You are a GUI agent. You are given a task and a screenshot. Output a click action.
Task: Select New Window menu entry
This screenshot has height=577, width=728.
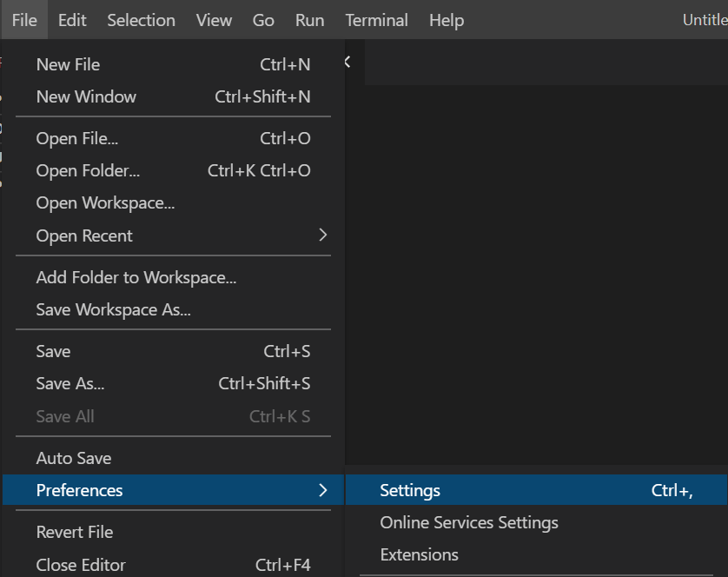click(86, 96)
